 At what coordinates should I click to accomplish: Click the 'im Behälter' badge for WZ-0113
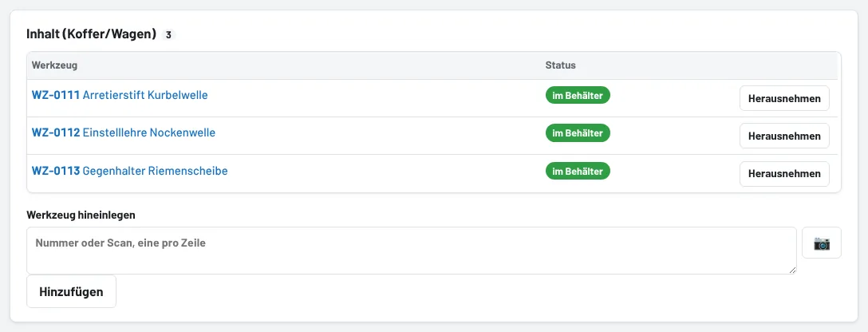pos(578,171)
